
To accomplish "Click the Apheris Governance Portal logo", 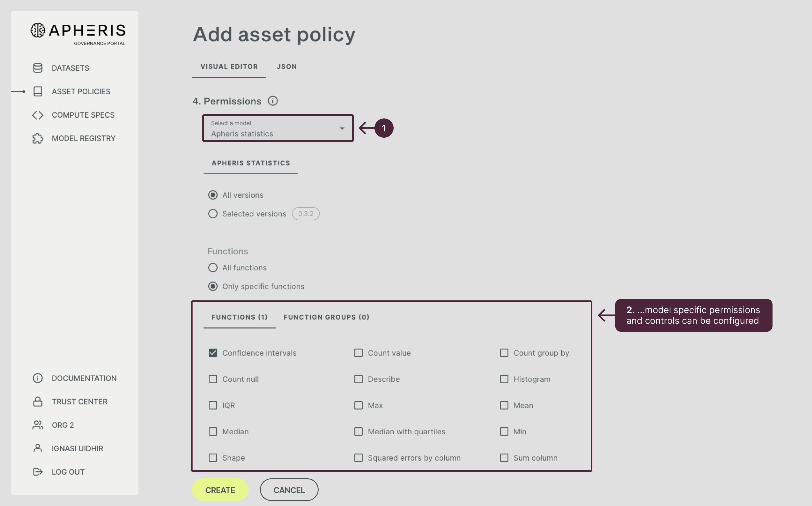I will click(78, 34).
